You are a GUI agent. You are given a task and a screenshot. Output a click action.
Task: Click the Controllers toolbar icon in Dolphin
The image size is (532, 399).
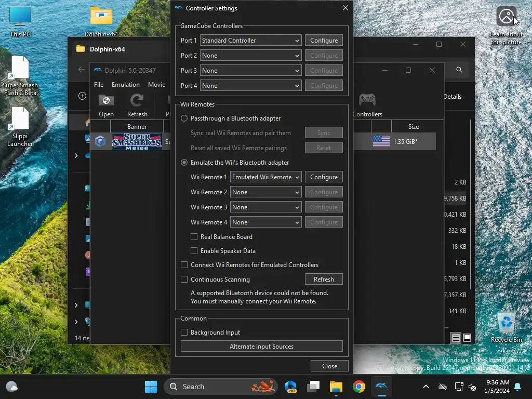point(367,106)
